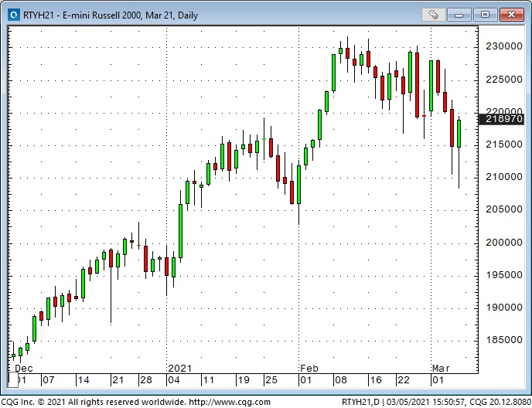Click the 190000 price axis label

tap(504, 308)
